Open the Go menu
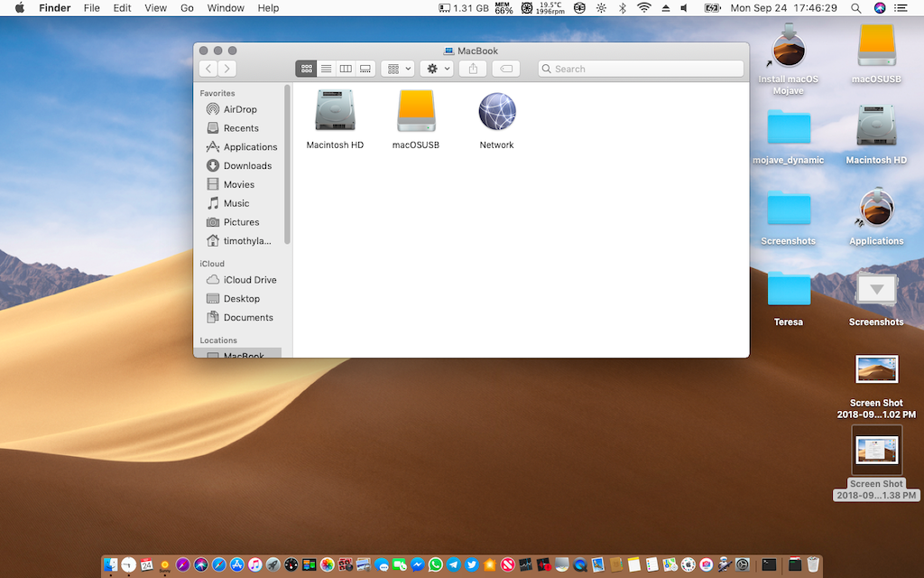Image resolution: width=924 pixels, height=578 pixels. tap(187, 7)
